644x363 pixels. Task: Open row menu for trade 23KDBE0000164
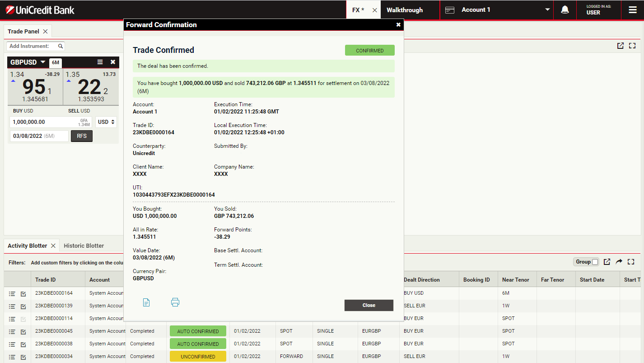[12, 293]
